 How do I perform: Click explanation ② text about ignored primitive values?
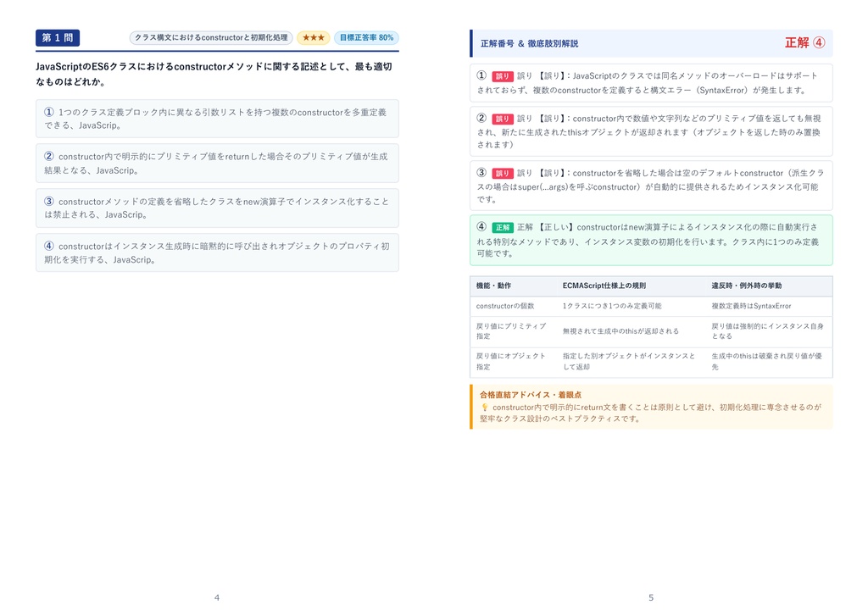tap(648, 131)
